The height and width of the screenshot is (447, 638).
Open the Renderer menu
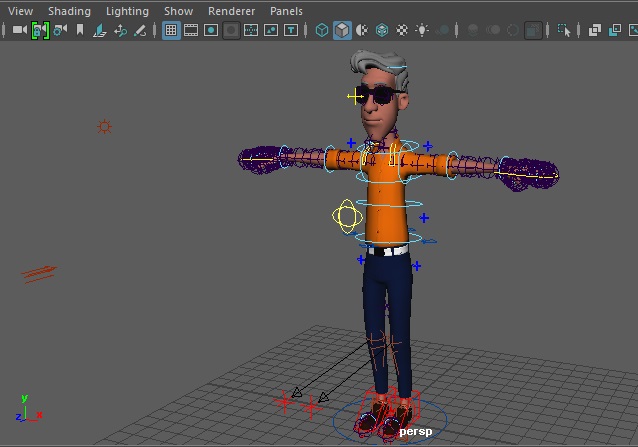(232, 11)
